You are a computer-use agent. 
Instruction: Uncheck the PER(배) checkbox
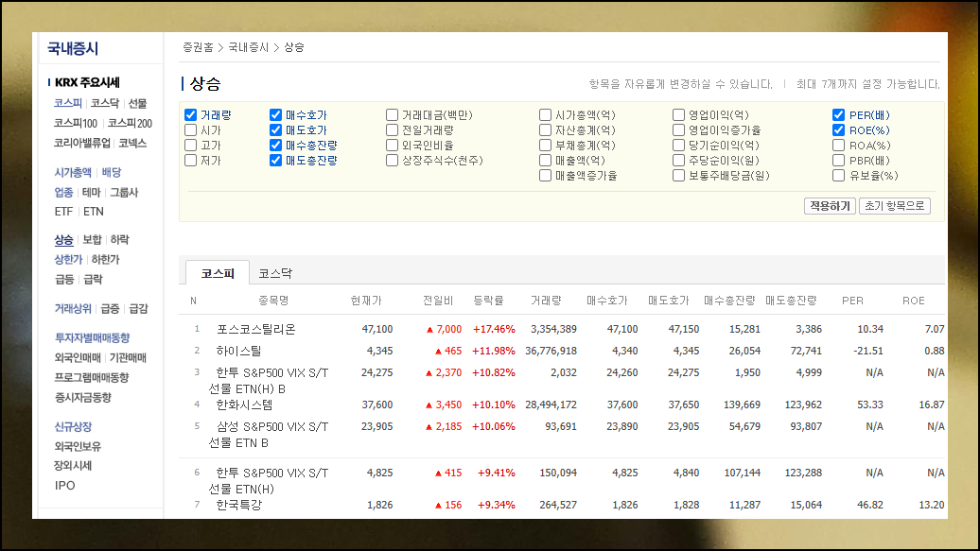[x=839, y=115]
